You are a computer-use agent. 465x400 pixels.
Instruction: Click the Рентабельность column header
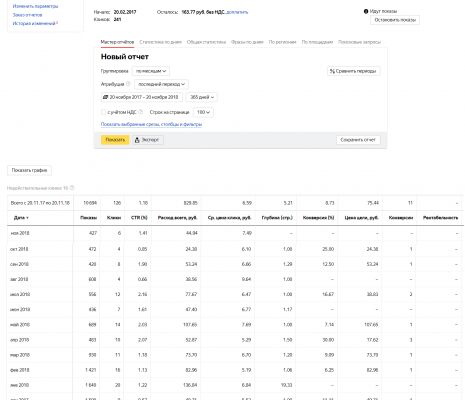pos(440,218)
